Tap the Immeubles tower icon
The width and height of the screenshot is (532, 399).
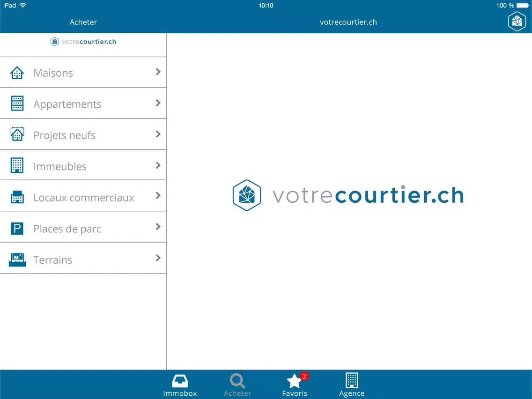(x=17, y=166)
